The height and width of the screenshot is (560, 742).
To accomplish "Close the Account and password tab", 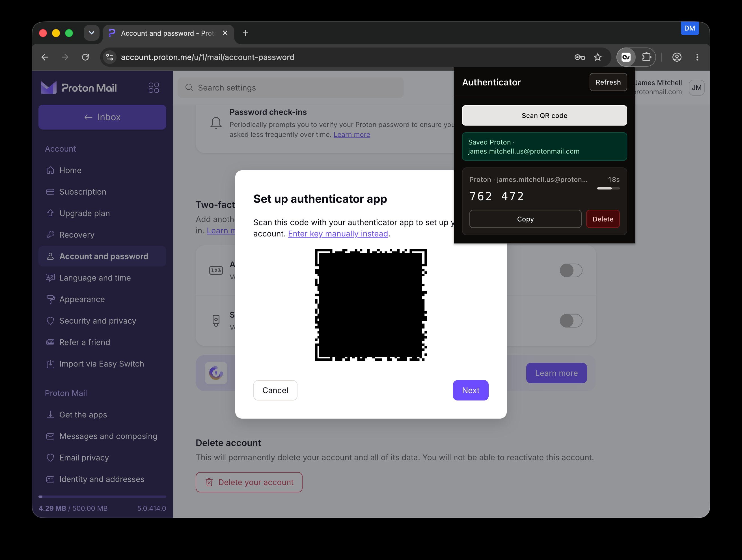I will point(225,33).
